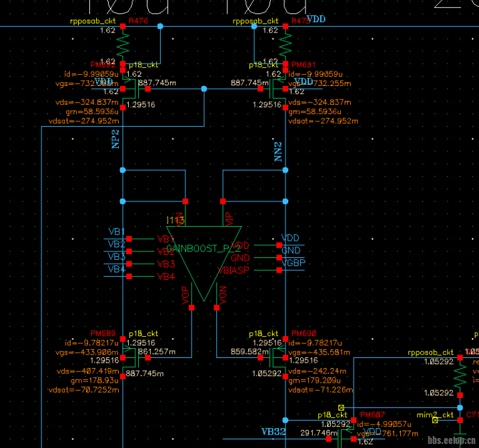Click the VOP output pin square

coord(191,307)
